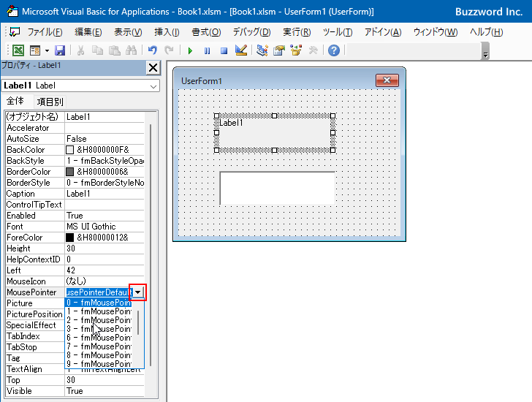
Task: Click the Cut scissors icon
Action: click(80, 50)
